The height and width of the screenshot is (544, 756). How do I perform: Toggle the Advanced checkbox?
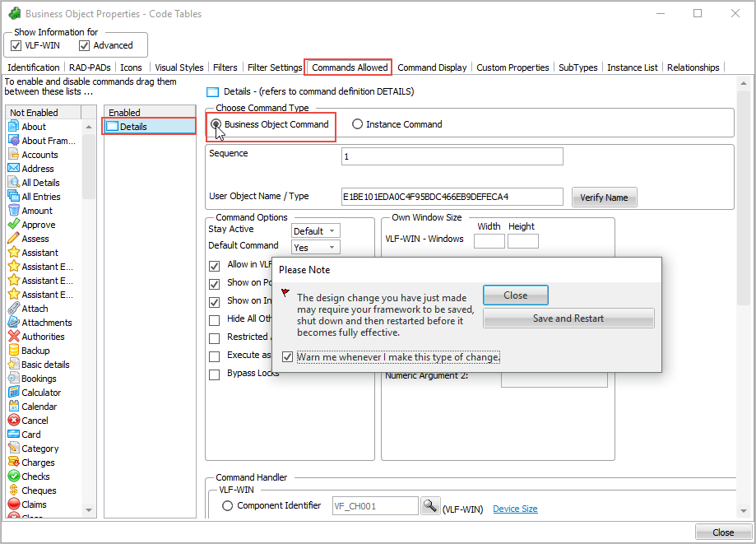(84, 45)
